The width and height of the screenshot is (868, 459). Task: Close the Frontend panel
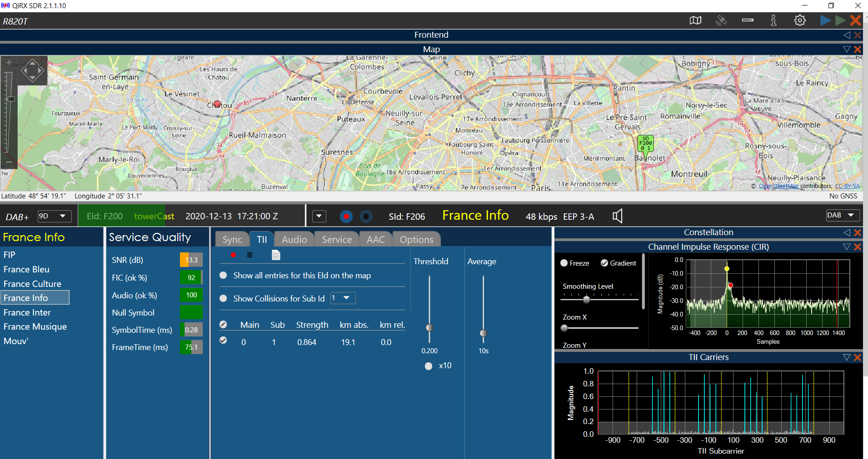tap(858, 35)
